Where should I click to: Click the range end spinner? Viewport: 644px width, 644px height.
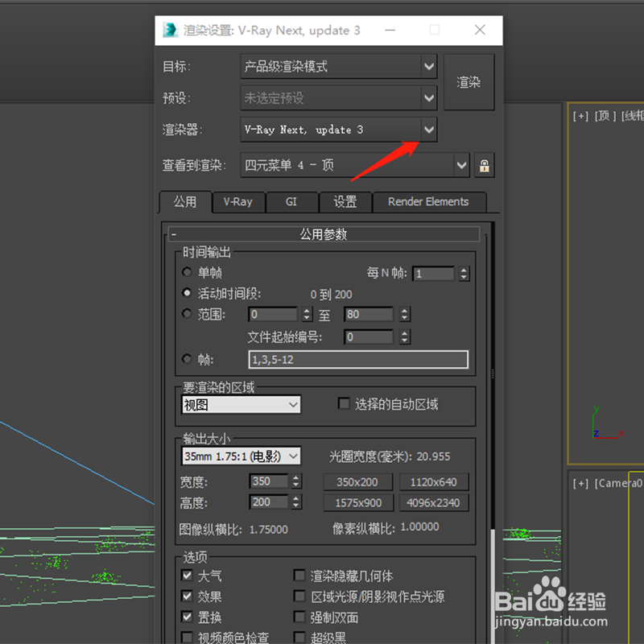coord(405,314)
